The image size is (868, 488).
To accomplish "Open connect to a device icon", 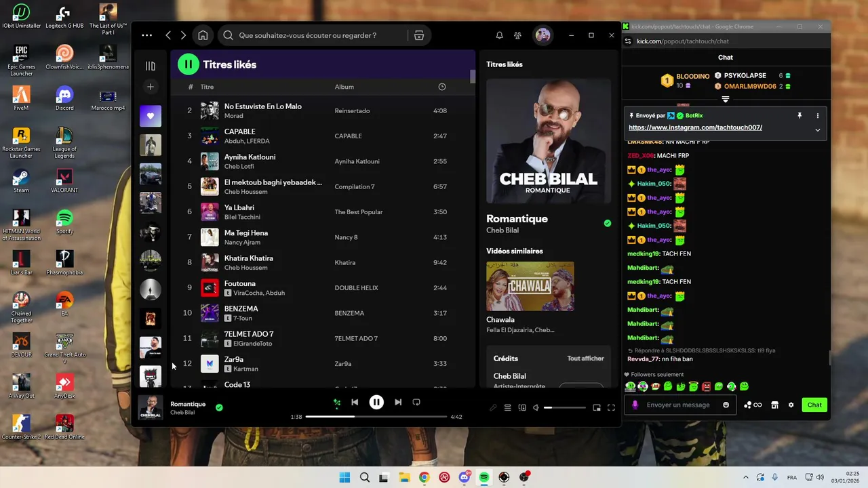I will point(522,407).
